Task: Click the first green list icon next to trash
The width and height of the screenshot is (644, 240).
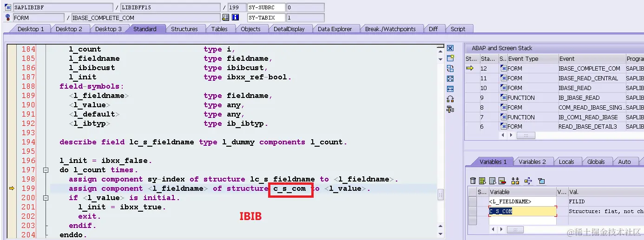Action: [x=482, y=181]
